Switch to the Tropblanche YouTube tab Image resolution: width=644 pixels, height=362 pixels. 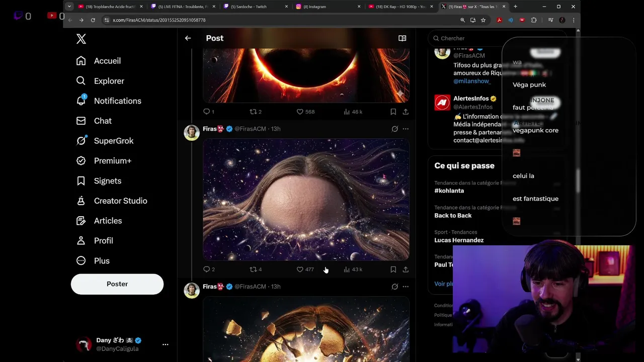(110, 7)
